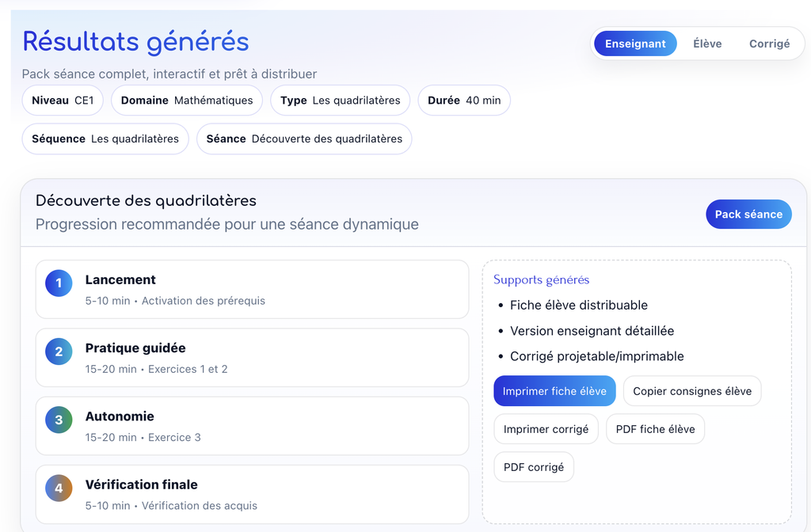Select the Niveau CE1 chip
811x532 pixels.
tap(63, 101)
